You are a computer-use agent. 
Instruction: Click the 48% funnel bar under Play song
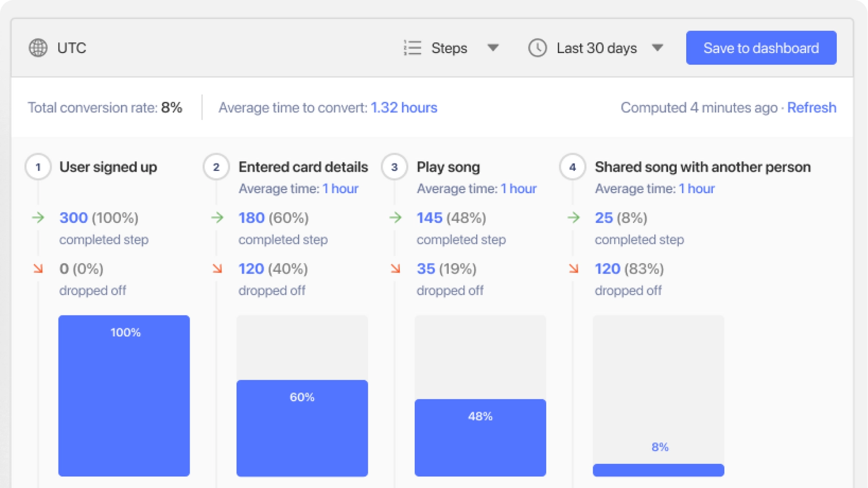[480, 438]
